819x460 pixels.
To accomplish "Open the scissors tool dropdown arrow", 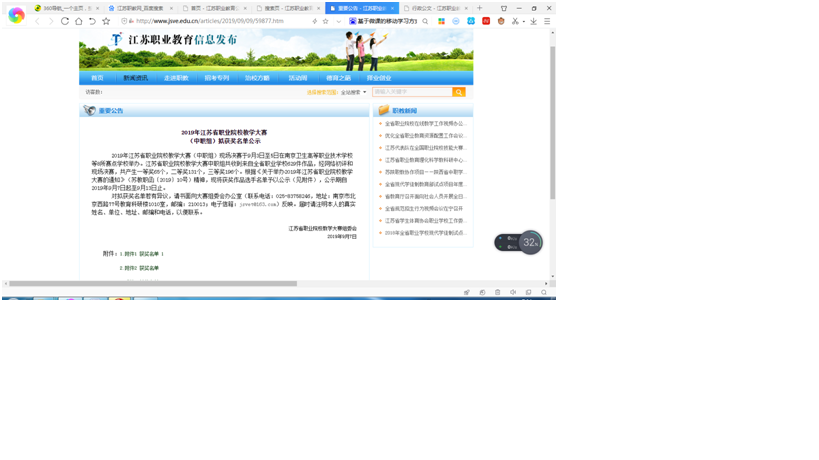I will click(x=523, y=21).
